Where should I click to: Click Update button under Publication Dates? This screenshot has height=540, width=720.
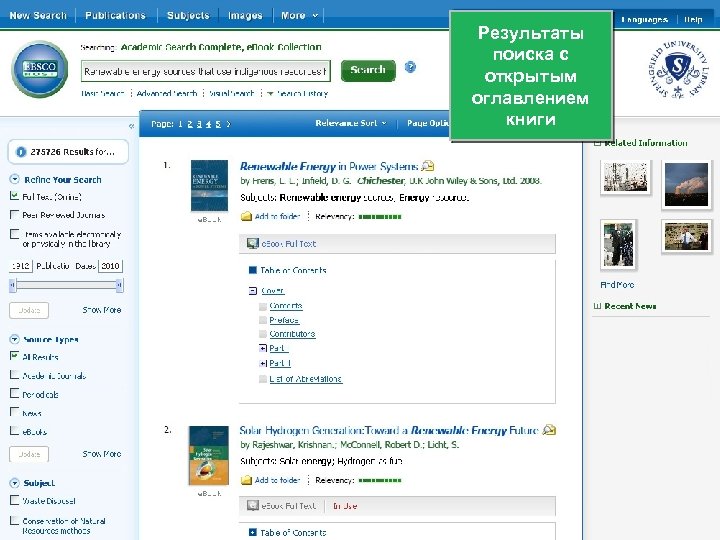29,310
